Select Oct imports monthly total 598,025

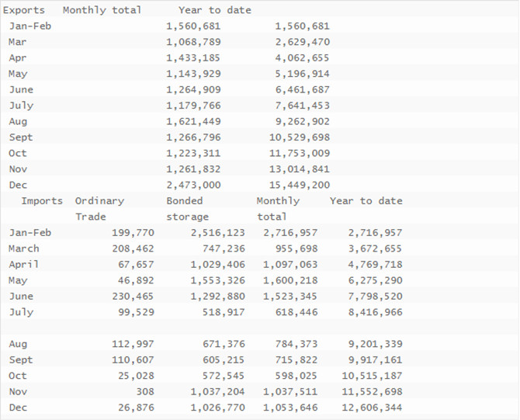pyautogui.click(x=296, y=376)
